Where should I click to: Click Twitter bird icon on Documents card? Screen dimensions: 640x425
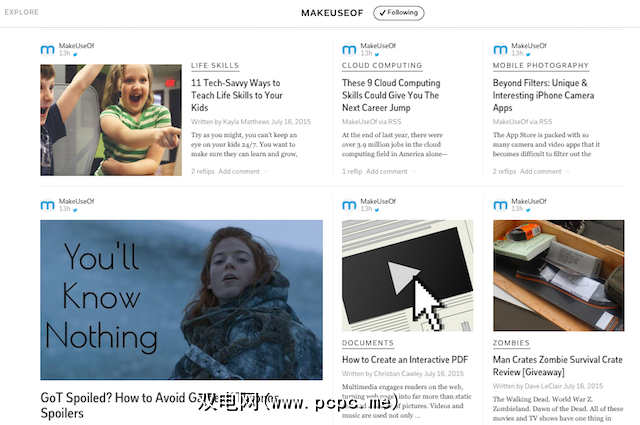377,210
